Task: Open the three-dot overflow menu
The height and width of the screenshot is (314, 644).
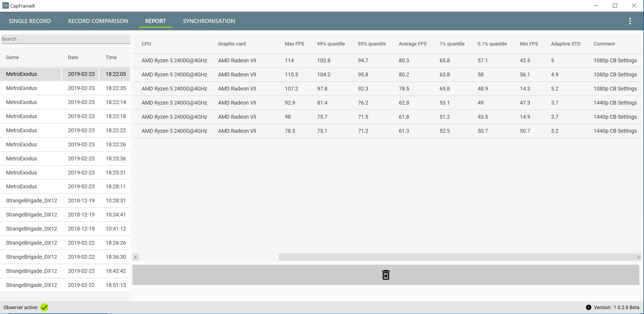Action: click(x=630, y=21)
